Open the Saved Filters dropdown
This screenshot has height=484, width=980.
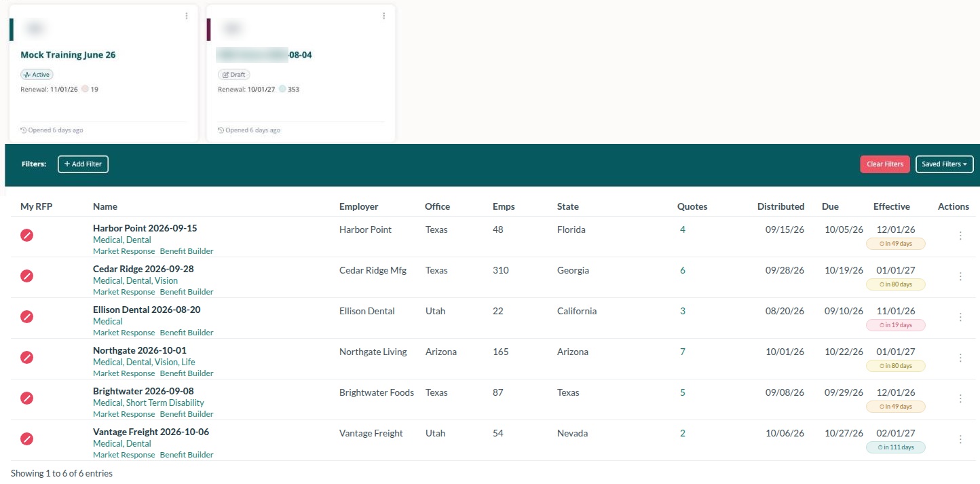click(944, 164)
